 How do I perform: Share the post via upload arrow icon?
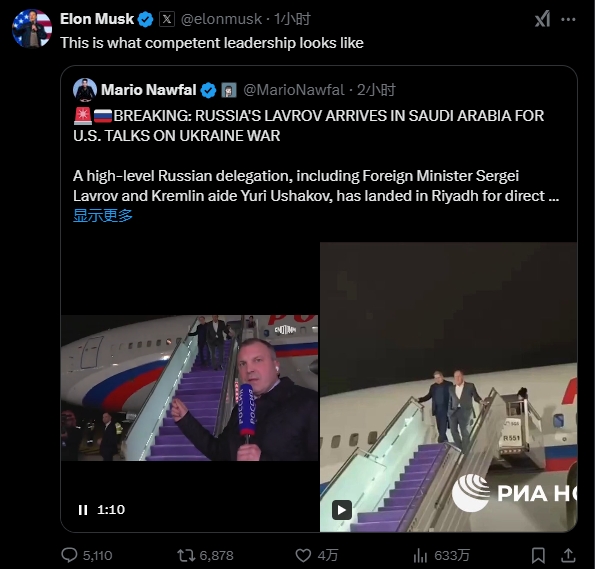coord(568,555)
